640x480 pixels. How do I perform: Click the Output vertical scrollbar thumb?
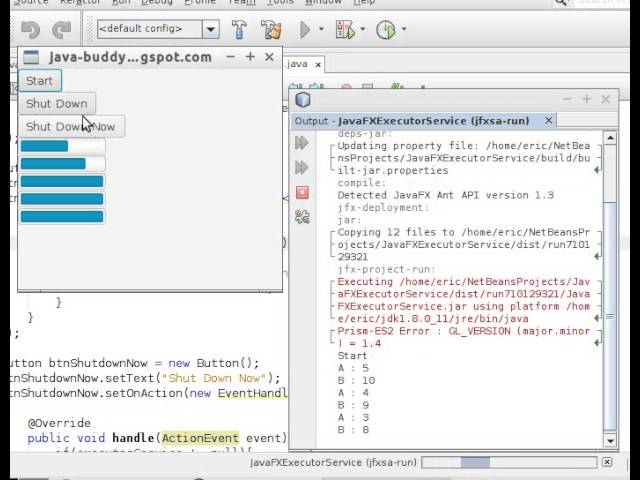[x=610, y=316]
